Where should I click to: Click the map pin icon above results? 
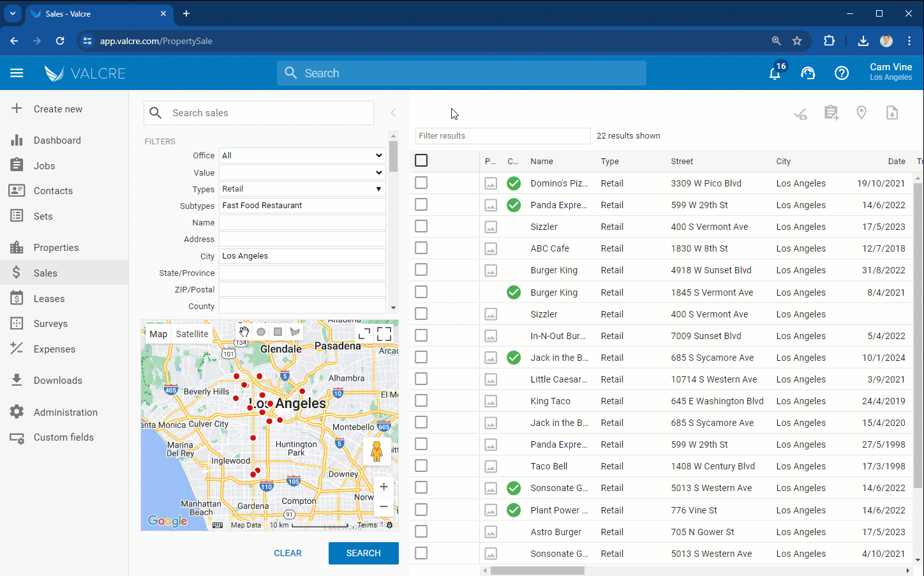tap(861, 113)
